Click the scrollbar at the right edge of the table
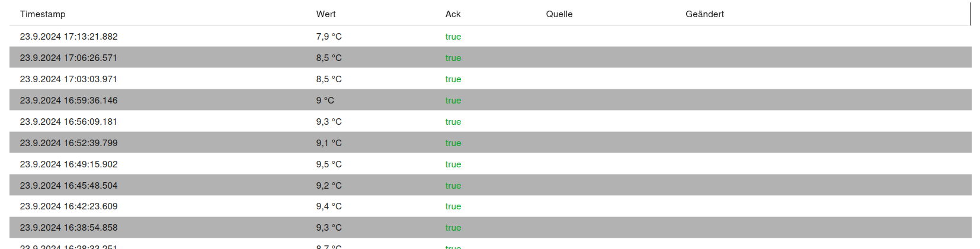 970,14
